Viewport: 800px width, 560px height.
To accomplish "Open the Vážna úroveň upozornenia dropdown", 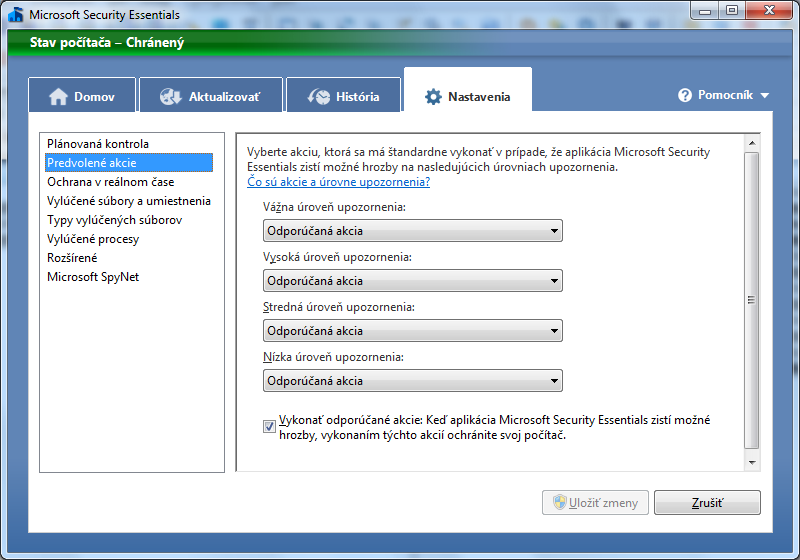I will coord(412,231).
